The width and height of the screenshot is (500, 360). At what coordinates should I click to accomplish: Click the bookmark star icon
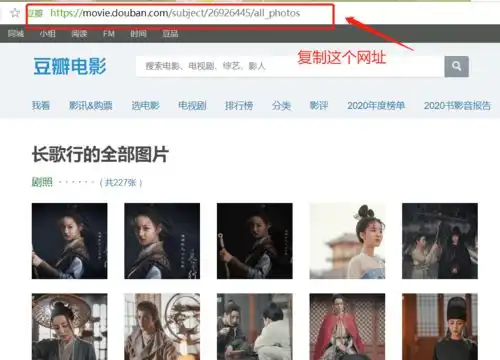[15, 13]
